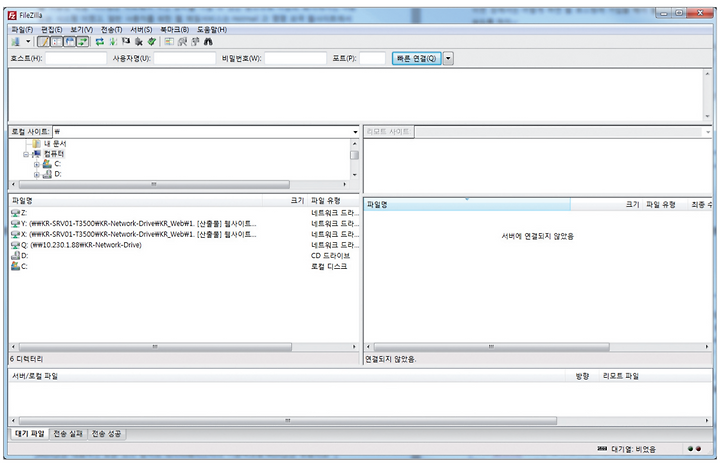Open remote file search binoculars icon

tap(208, 42)
